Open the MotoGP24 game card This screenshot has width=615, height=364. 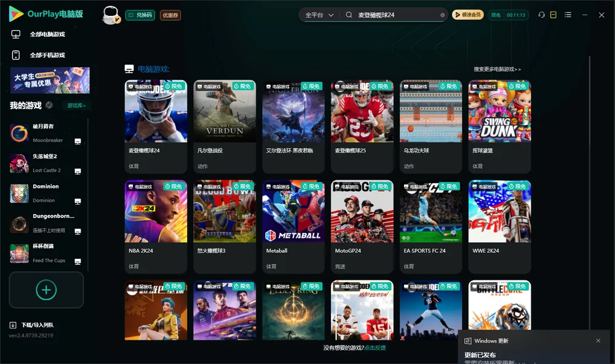[362, 227]
